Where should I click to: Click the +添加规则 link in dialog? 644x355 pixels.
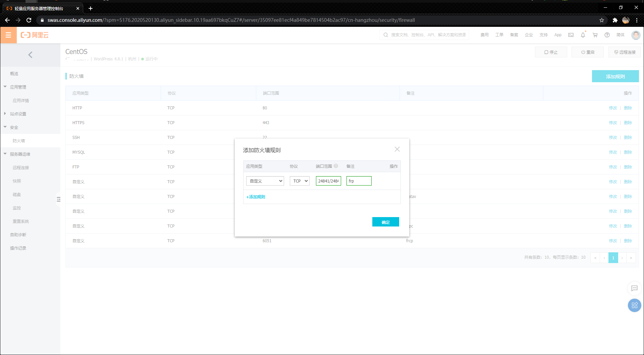pyautogui.click(x=256, y=197)
